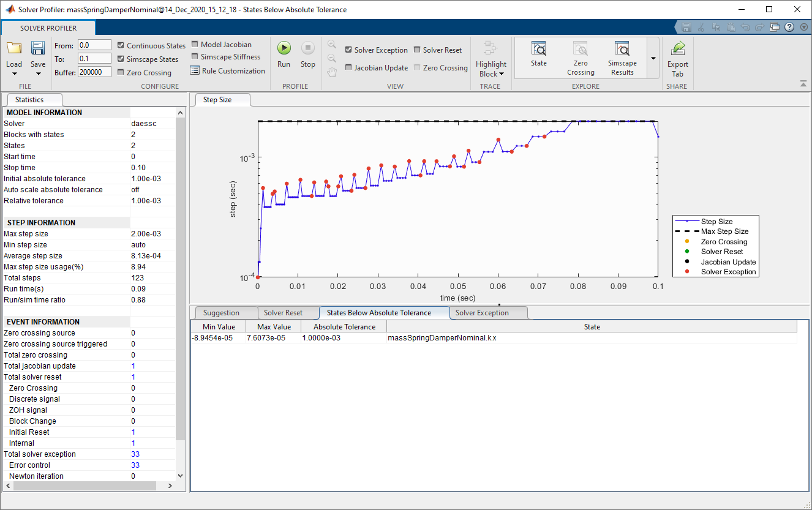
Task: Open the Zero Crossing explorer
Action: [x=581, y=58]
